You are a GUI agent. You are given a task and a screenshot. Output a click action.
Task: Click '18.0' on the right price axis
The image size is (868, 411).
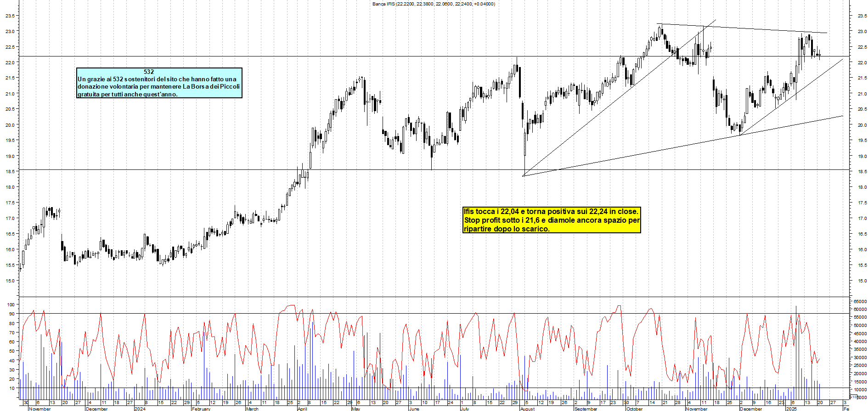click(862, 187)
